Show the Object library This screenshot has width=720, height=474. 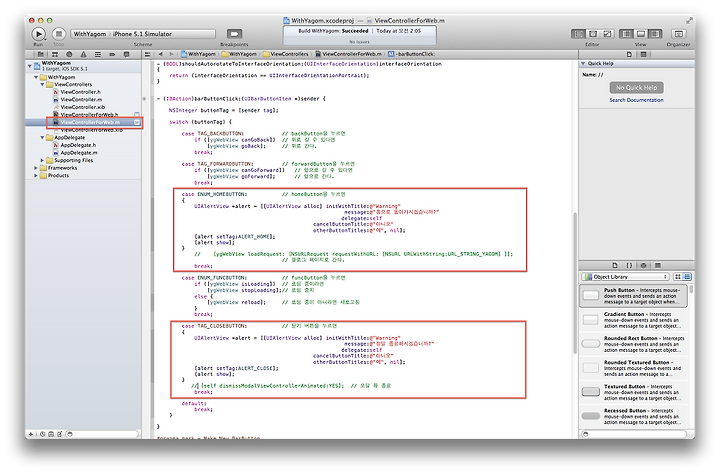coord(643,265)
